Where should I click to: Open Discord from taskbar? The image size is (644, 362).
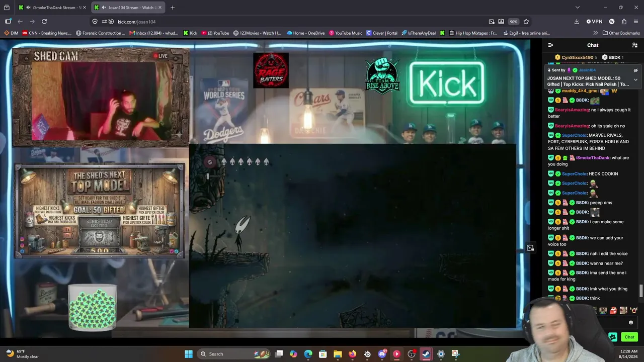click(x=382, y=354)
